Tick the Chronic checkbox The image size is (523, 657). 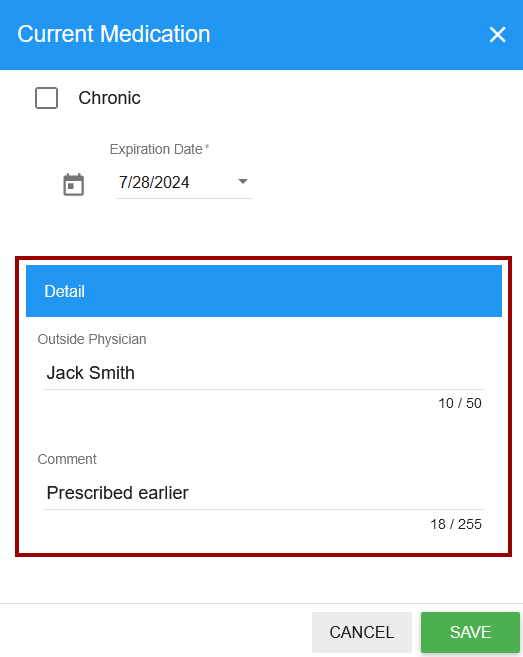click(47, 98)
